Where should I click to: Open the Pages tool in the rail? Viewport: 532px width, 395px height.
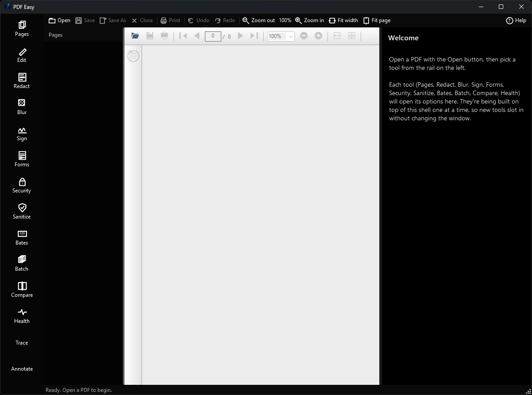pyautogui.click(x=22, y=28)
